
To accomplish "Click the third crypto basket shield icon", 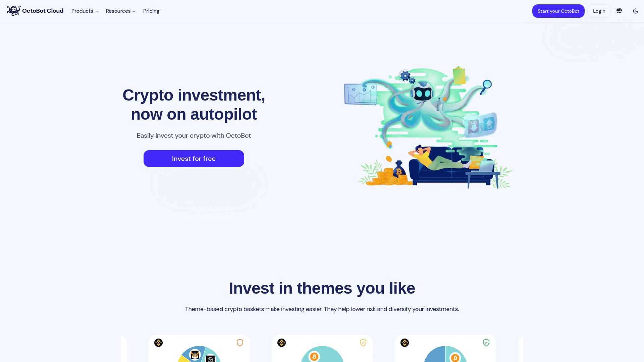I will [x=486, y=343].
